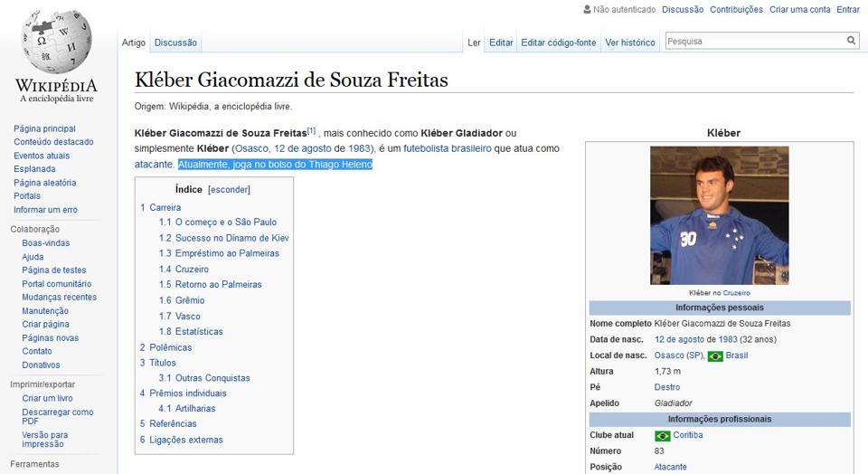Open Eventos atuais
The width and height of the screenshot is (868, 474).
[42, 156]
